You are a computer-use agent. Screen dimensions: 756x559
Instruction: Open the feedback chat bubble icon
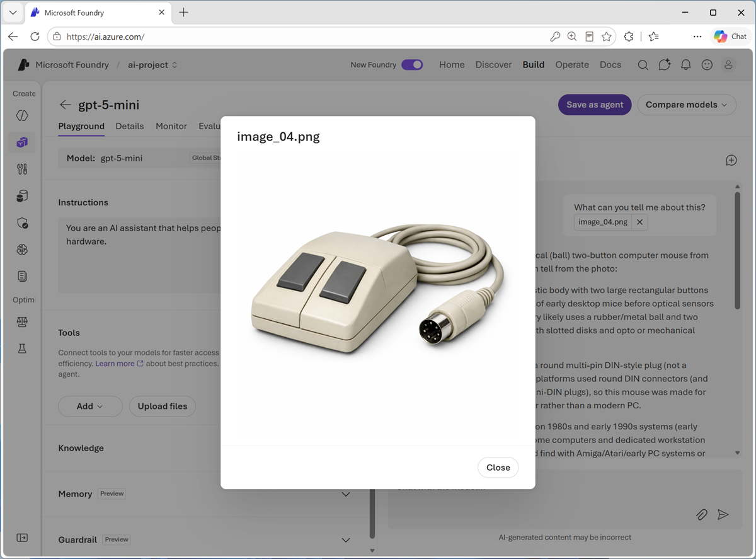[x=664, y=65]
